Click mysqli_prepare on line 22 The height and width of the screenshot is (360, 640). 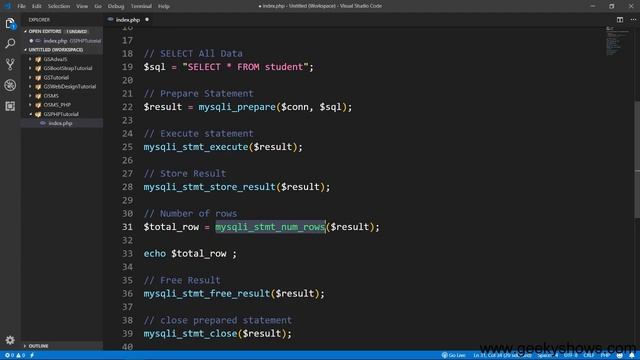coord(237,107)
